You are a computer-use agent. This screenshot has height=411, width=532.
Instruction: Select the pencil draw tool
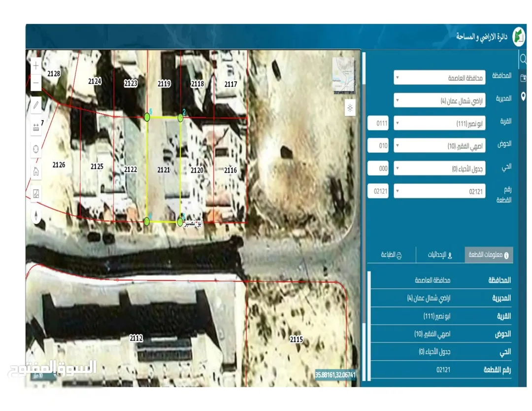click(x=36, y=105)
